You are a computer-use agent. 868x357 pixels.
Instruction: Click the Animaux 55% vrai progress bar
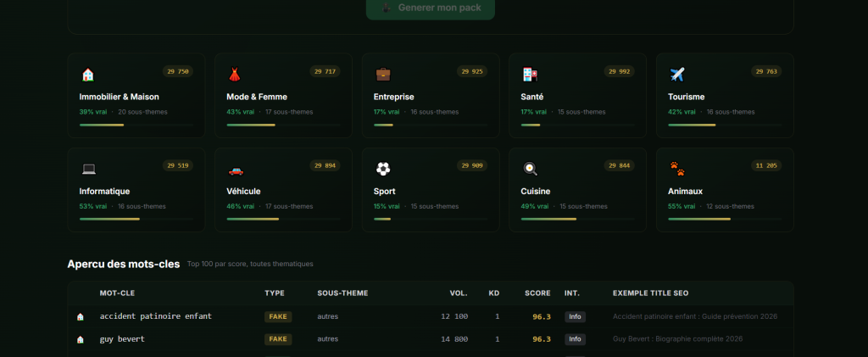tap(725, 219)
